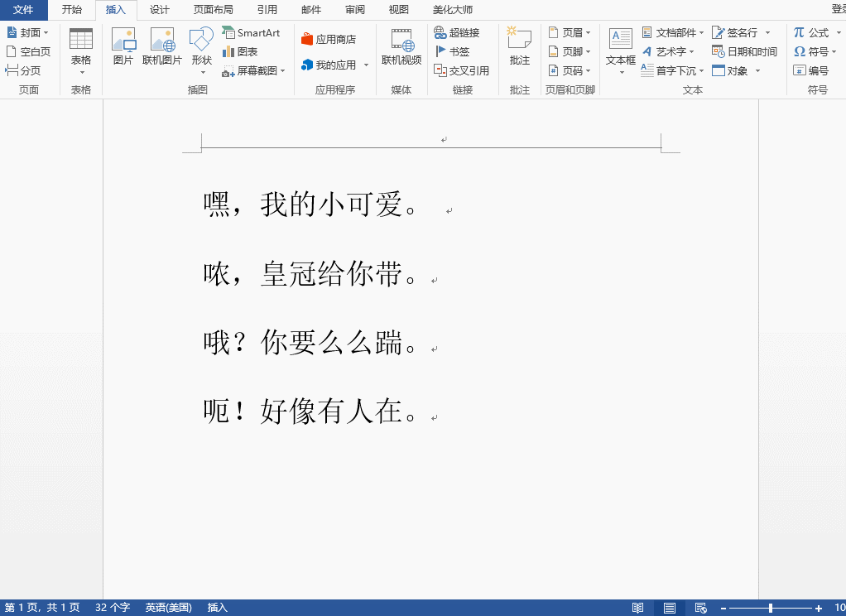Insert a chart via 图表
Screen dimensions: 846x616
tap(243, 51)
